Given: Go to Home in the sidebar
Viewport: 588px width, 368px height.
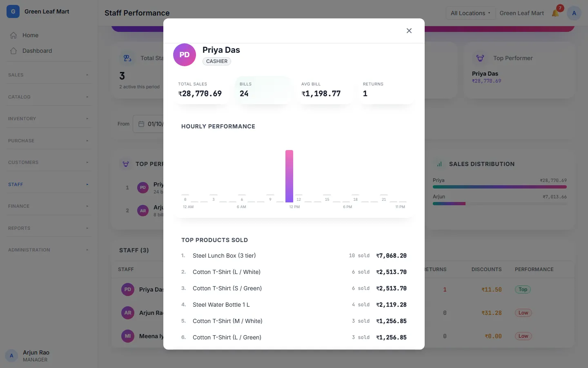Looking at the screenshot, I should click(x=49, y=35).
